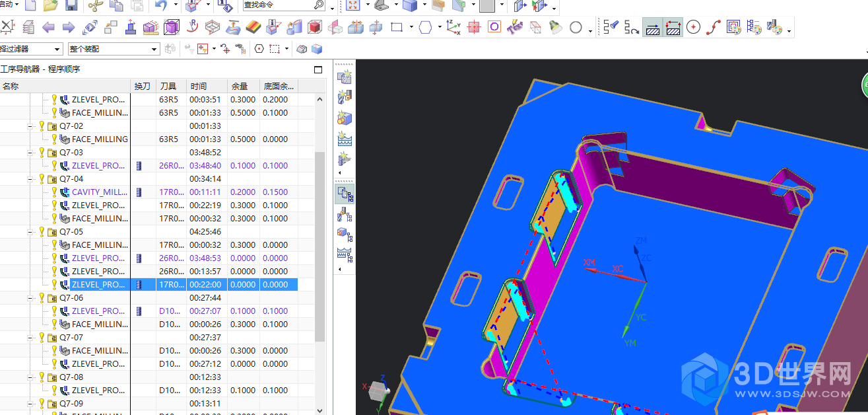
Task: Switch to Program Order View icon
Action: pos(345,194)
